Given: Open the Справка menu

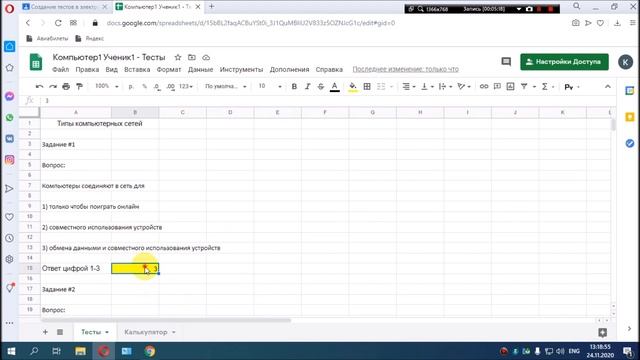Looking at the screenshot, I should coord(329,69).
